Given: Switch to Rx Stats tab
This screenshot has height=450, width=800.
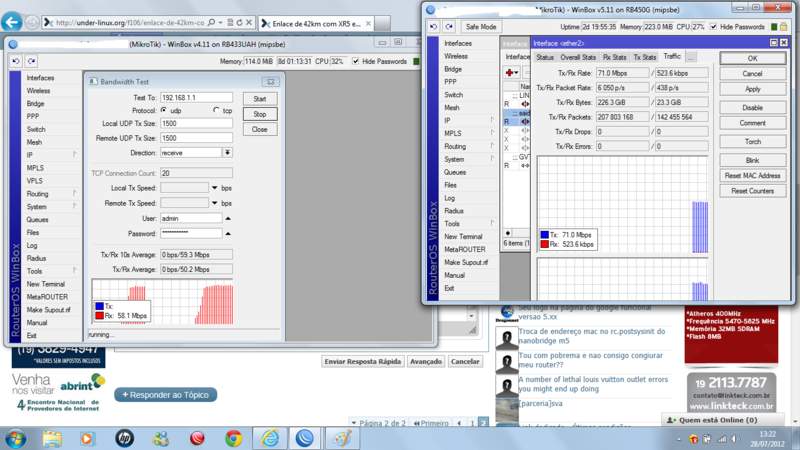Looking at the screenshot, I should (x=614, y=57).
